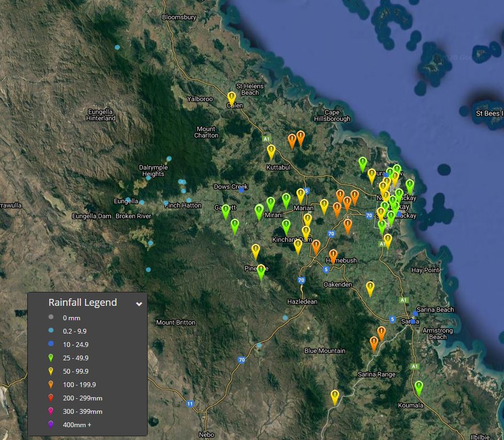Open the yellow marker south of Sarina Range
Screen dimensions: 504x440
[x=335, y=397]
